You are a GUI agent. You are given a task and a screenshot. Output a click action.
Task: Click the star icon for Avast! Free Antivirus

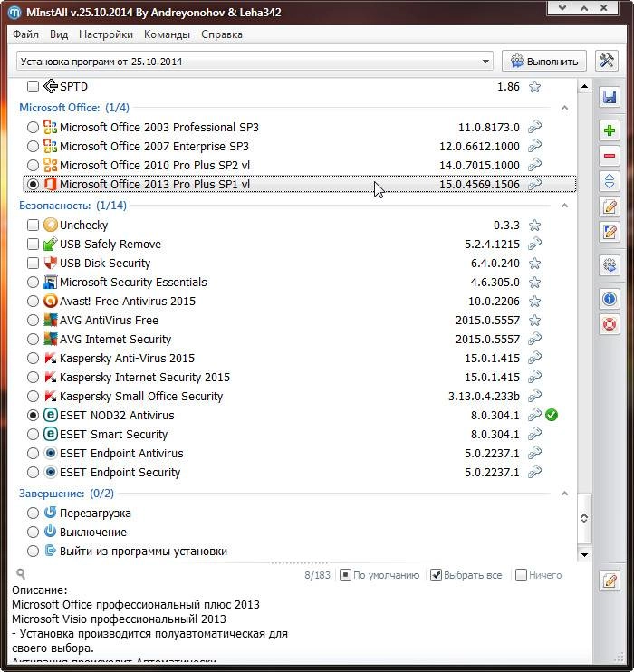pyautogui.click(x=534, y=302)
